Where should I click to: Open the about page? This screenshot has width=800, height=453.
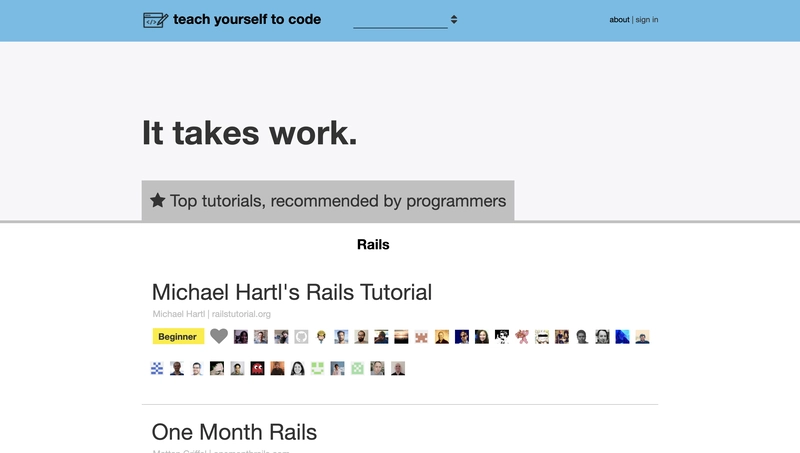point(619,20)
